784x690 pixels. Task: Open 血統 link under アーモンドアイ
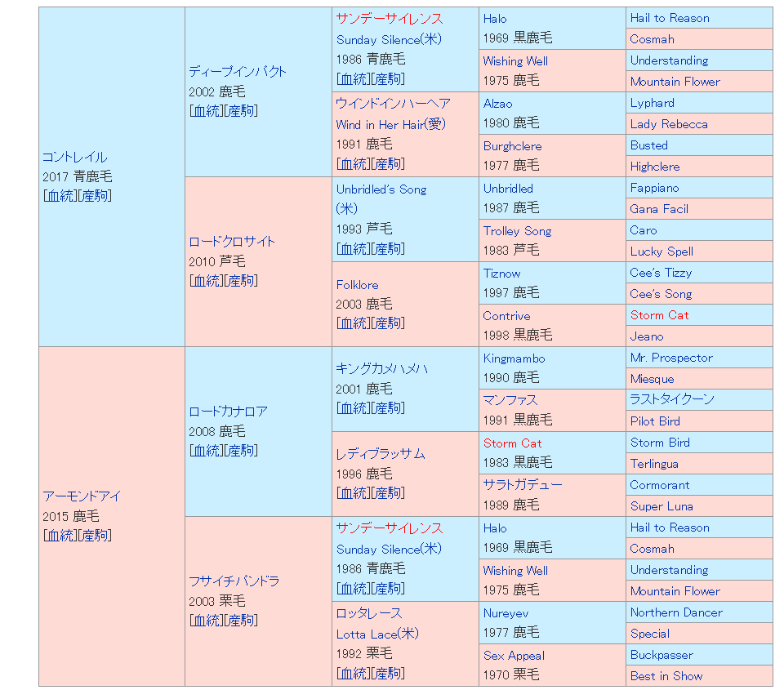(60, 536)
